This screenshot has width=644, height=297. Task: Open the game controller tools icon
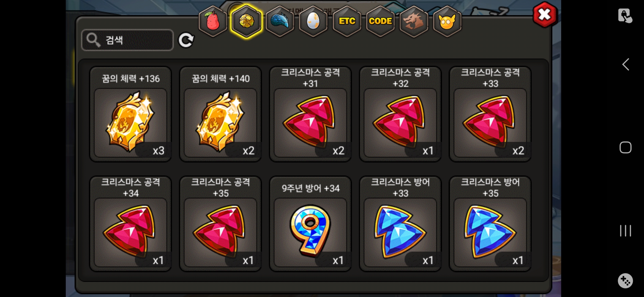pyautogui.click(x=625, y=281)
